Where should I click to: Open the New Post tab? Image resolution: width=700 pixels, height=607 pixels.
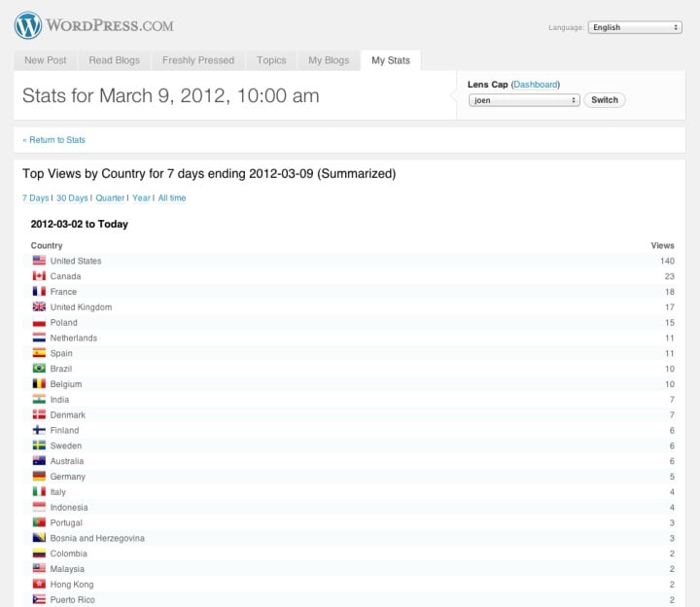[45, 60]
